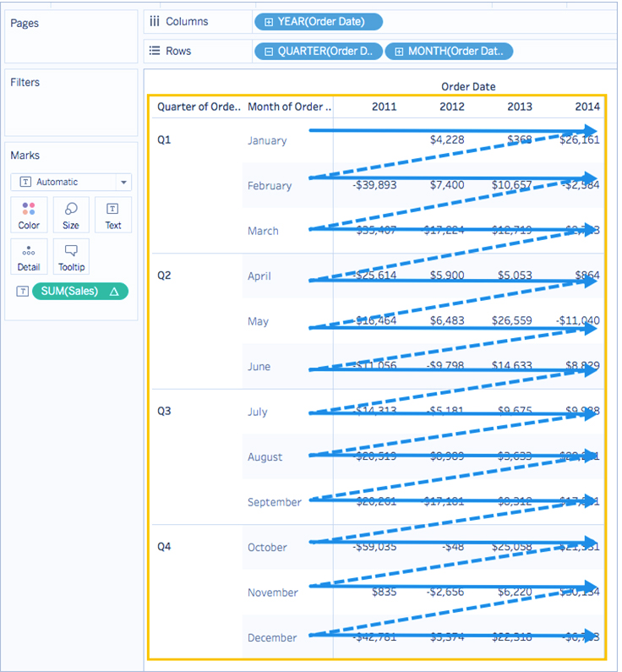Screen dimensions: 622x672
Task: Expand the YEAR(Order Date) pill plus icon
Action: pos(269,22)
